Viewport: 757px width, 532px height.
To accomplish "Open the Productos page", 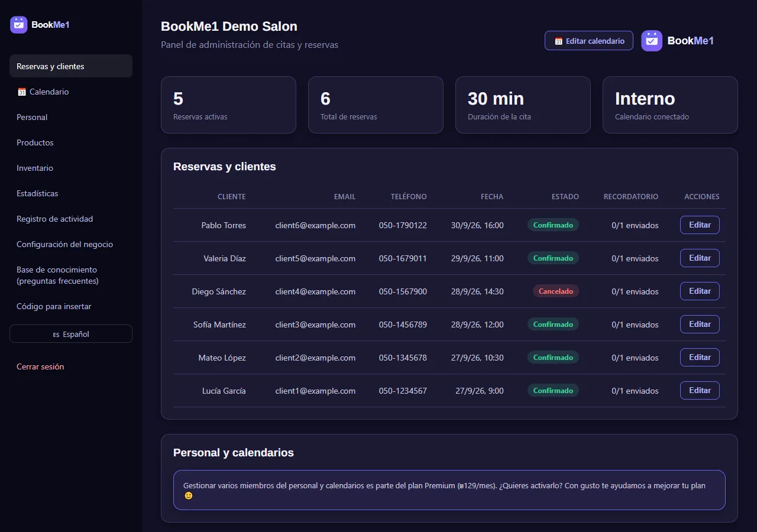I will pos(71,142).
